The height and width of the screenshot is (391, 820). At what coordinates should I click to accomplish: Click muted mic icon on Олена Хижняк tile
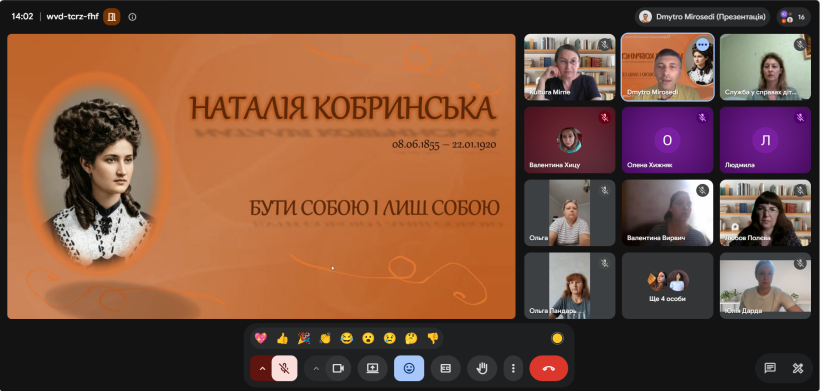coord(702,118)
